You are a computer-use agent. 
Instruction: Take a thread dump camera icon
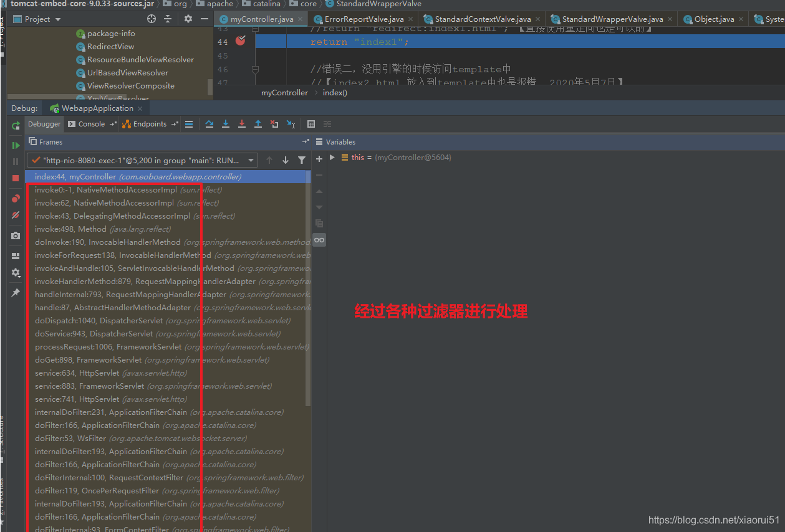click(16, 236)
